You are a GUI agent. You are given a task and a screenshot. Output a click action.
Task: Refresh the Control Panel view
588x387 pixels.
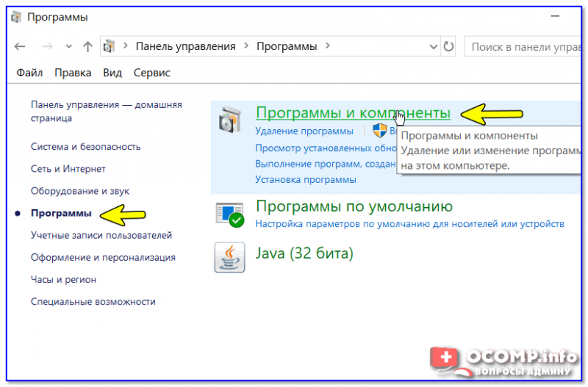point(448,46)
